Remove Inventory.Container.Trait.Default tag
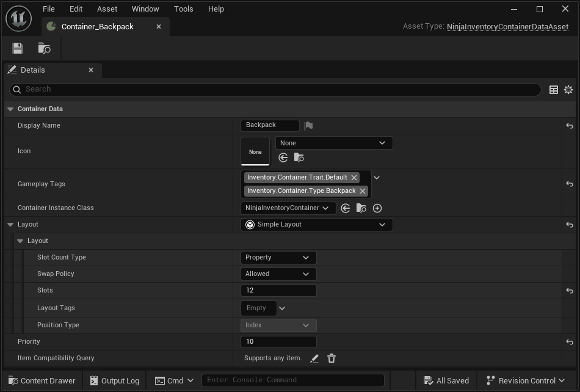Screen dimensions: 580x392 [x=354, y=178]
